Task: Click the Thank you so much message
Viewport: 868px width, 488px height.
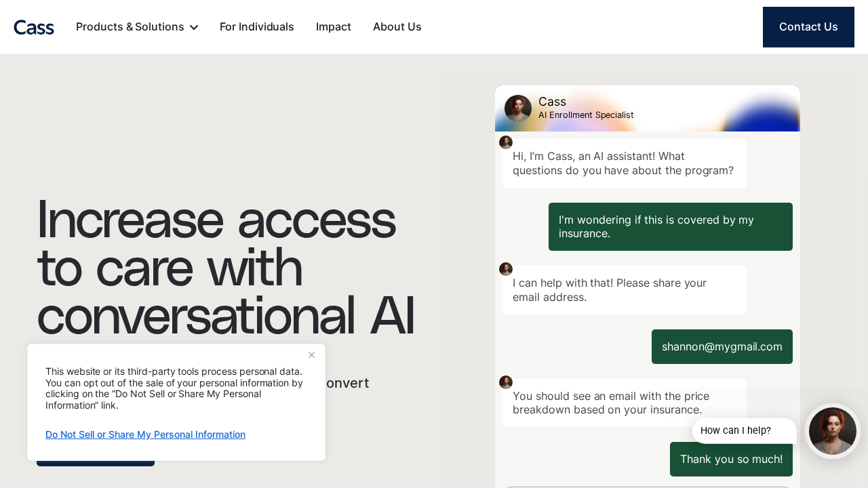Action: [x=731, y=459]
